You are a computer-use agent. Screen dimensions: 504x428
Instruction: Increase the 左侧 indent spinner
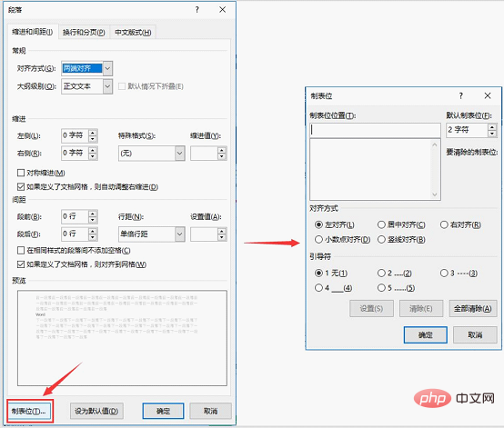pos(93,133)
